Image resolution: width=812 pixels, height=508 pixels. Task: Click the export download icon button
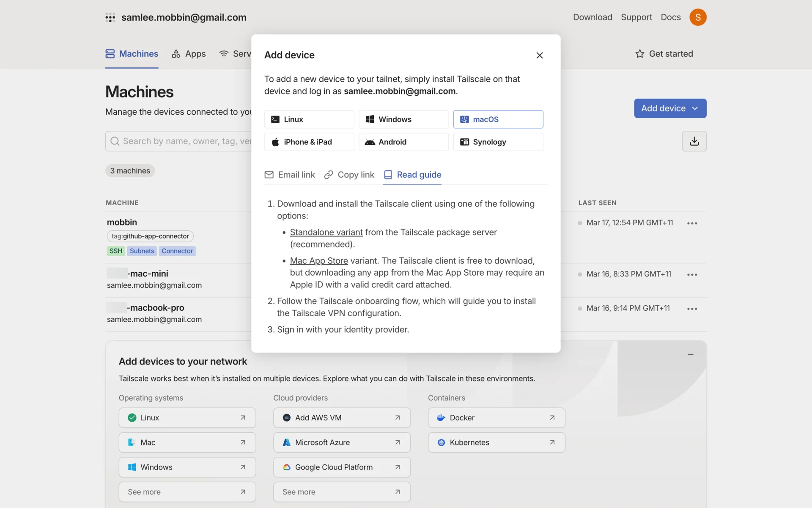(694, 141)
